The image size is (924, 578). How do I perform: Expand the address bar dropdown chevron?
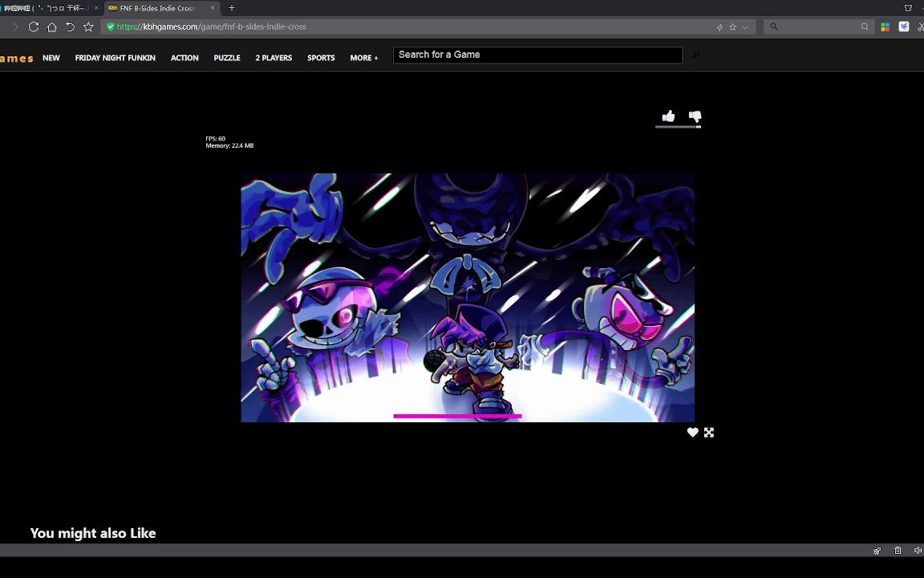click(745, 27)
